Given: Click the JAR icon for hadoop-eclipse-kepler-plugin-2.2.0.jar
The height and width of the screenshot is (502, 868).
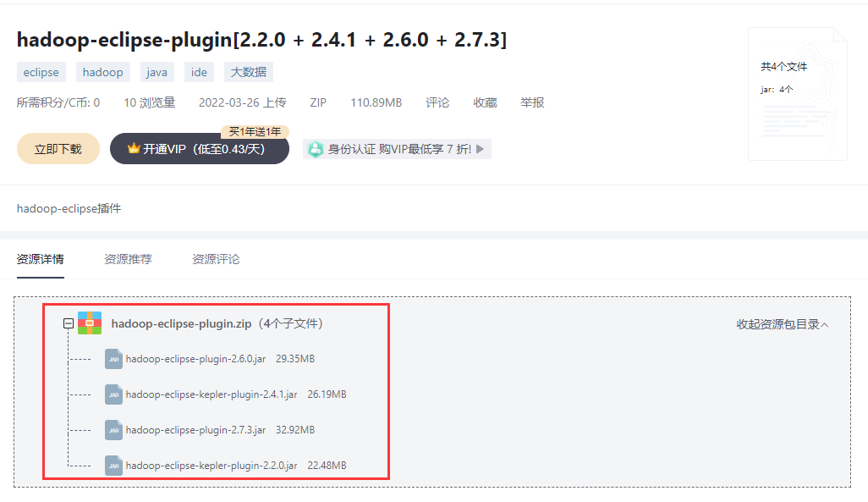Looking at the screenshot, I should click(113, 466).
